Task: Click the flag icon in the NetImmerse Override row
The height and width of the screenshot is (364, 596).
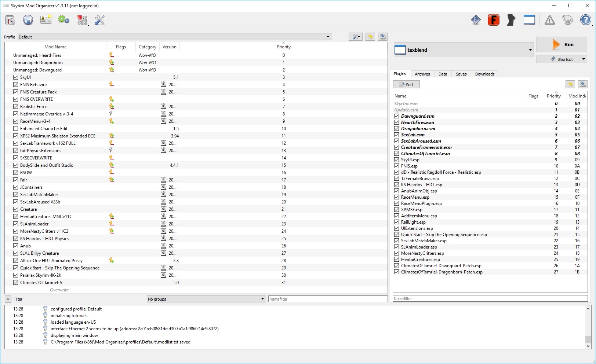Action: [111, 114]
